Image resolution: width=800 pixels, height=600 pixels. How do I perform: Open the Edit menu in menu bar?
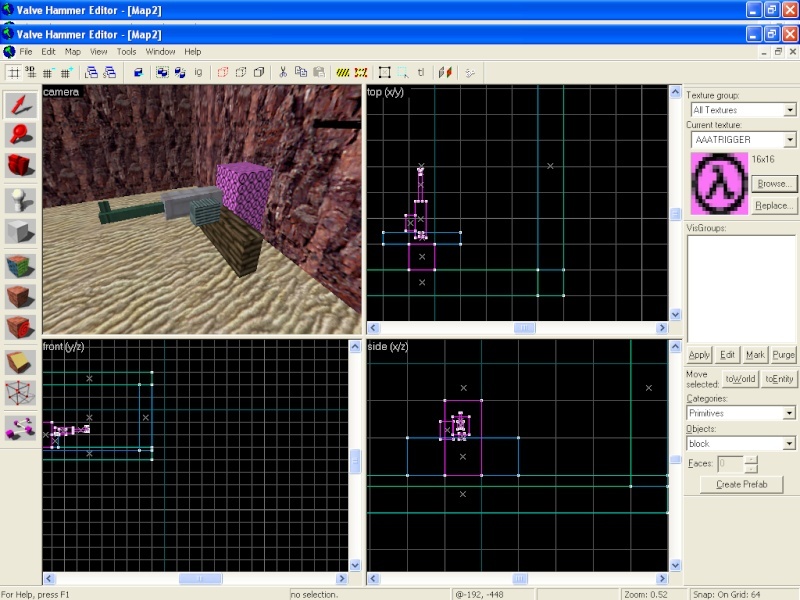click(x=48, y=52)
